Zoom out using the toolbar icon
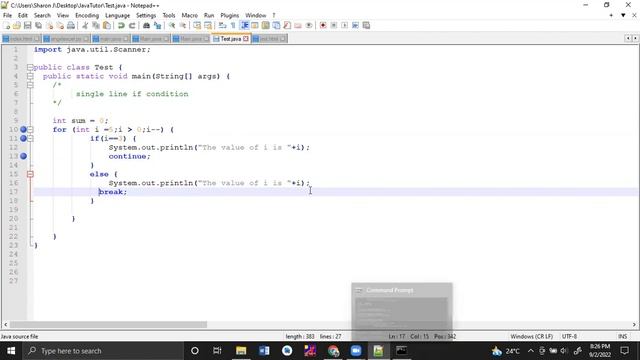The width and height of the screenshot is (640, 360). pos(182,25)
